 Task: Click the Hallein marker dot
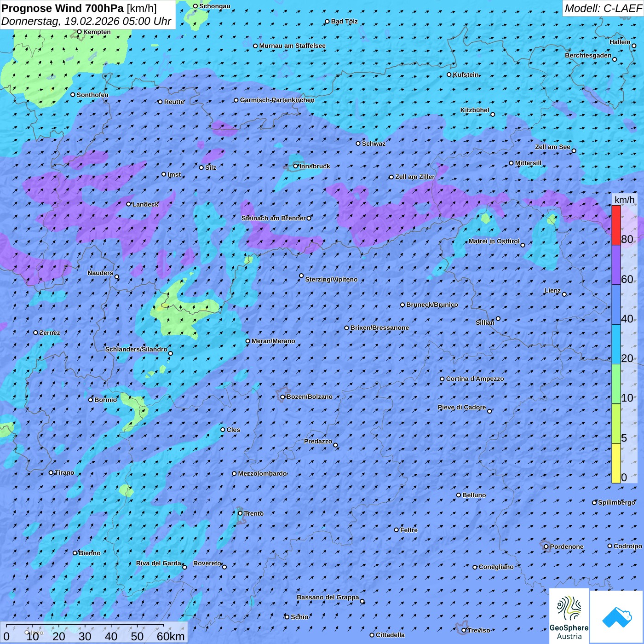point(634,46)
